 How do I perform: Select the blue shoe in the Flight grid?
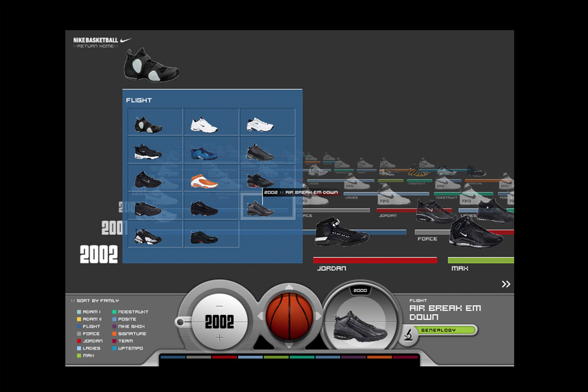click(204, 153)
